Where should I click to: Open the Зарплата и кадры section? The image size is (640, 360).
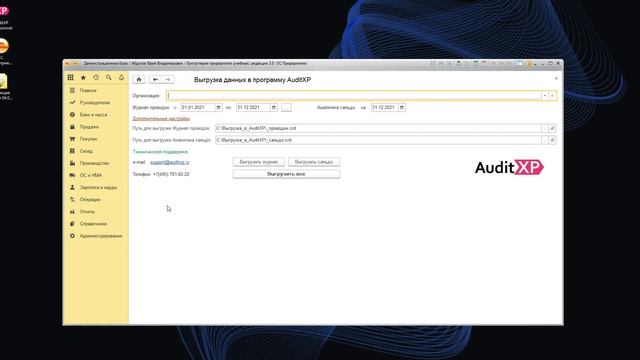click(98, 187)
